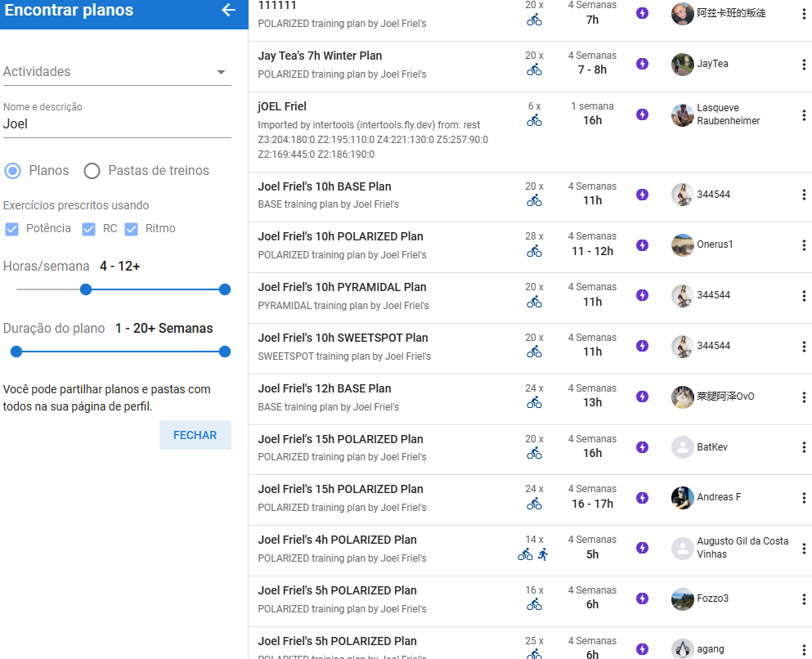Click the power bolt icon on Jay Tea's plan
The width and height of the screenshot is (812, 659).
click(x=642, y=64)
